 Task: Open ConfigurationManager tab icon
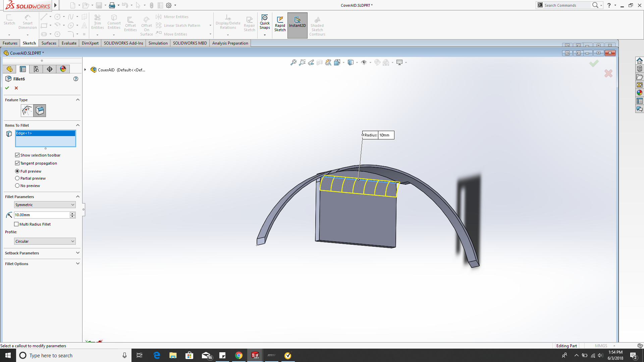[x=36, y=69]
